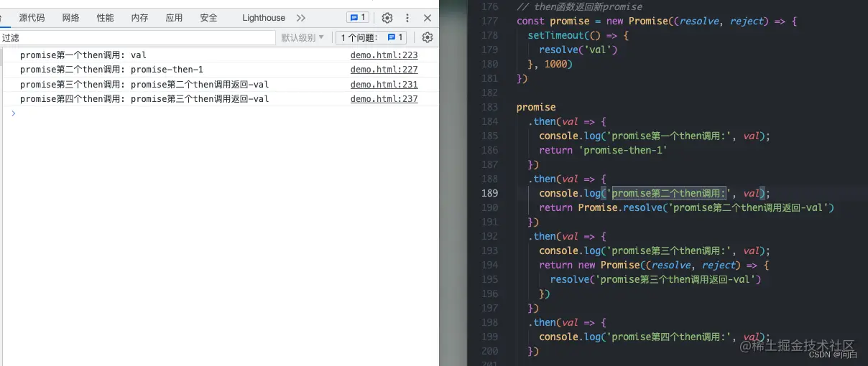Viewport: 868px width, 366px height.
Task: Click the console.log call on editor line 185
Action: tap(655, 136)
